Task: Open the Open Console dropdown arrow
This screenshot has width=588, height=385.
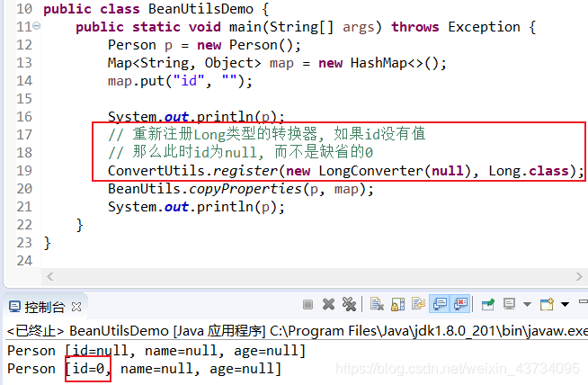Action: coord(566,304)
